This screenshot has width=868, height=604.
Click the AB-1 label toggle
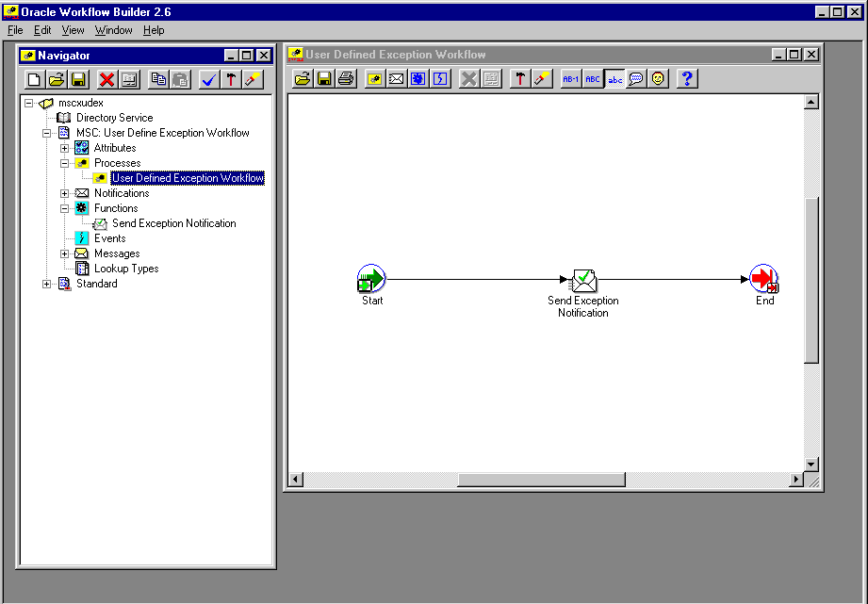point(571,78)
